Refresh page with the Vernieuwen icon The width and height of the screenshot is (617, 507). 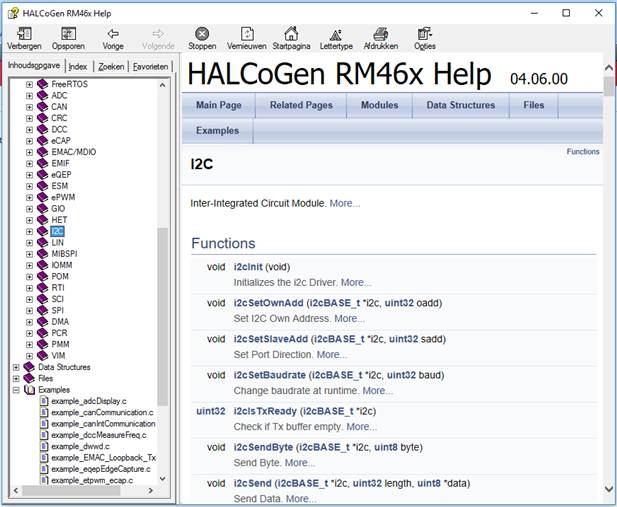(247, 34)
